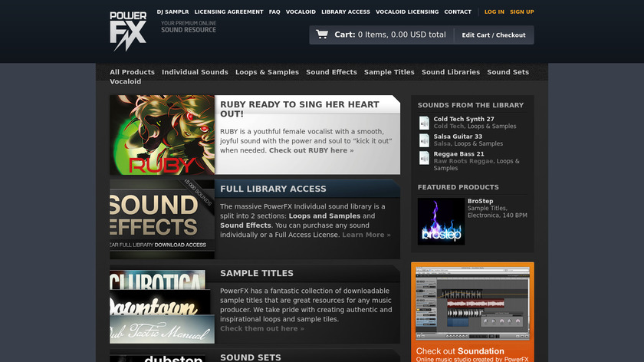
Task: Click the Sound Effects inline text link
Action: 245,225
